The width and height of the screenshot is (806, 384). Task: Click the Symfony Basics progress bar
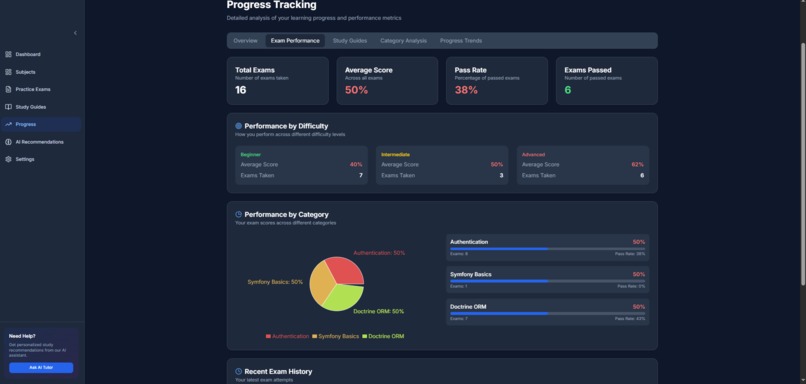547,281
